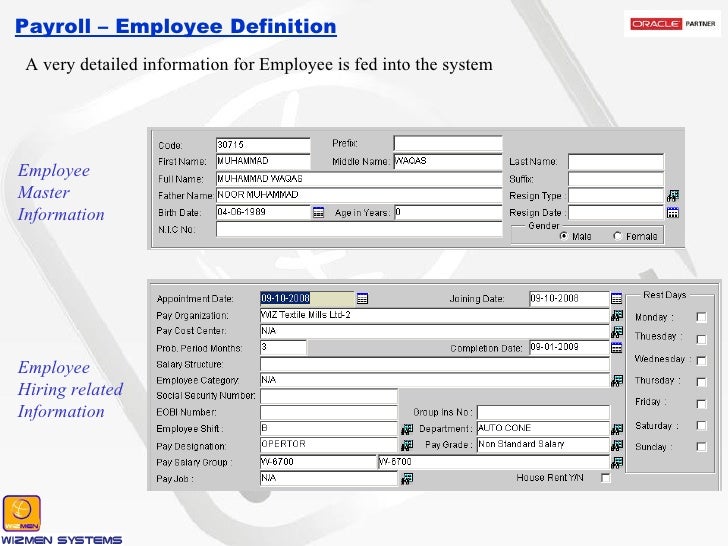Click the Joining Date field 09-10-2008
Viewport: 728px width, 546px height.
[x=569, y=298]
